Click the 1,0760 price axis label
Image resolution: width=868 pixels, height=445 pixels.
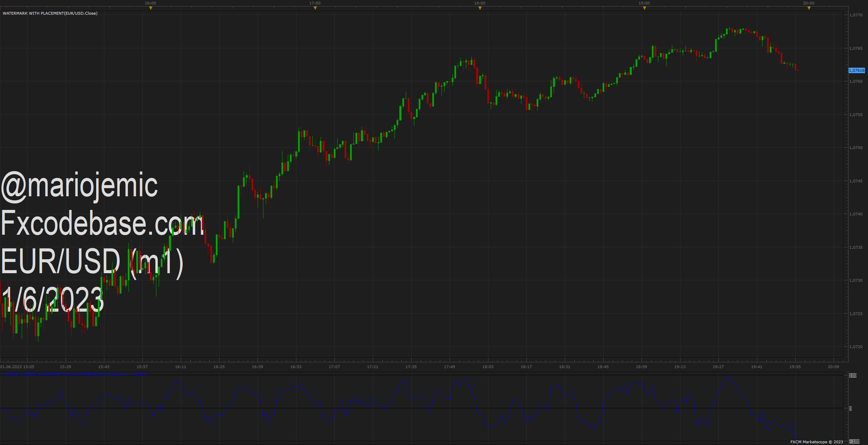856,81
